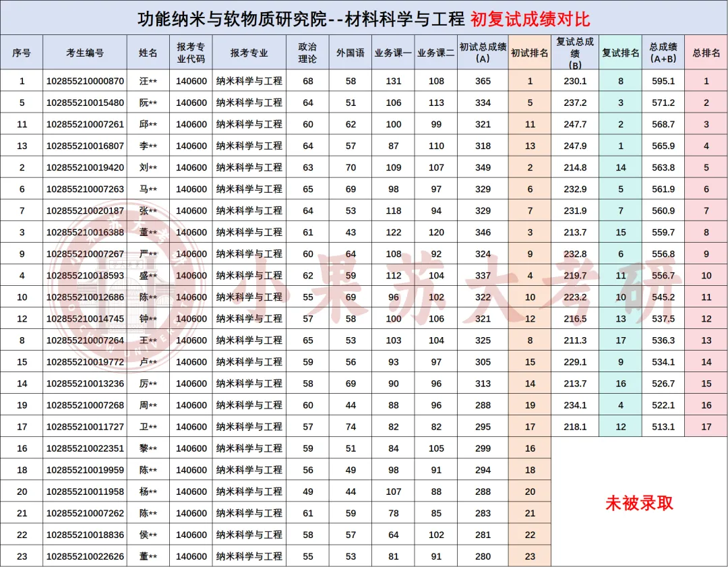Select the 业务课二 column header

click(x=436, y=53)
